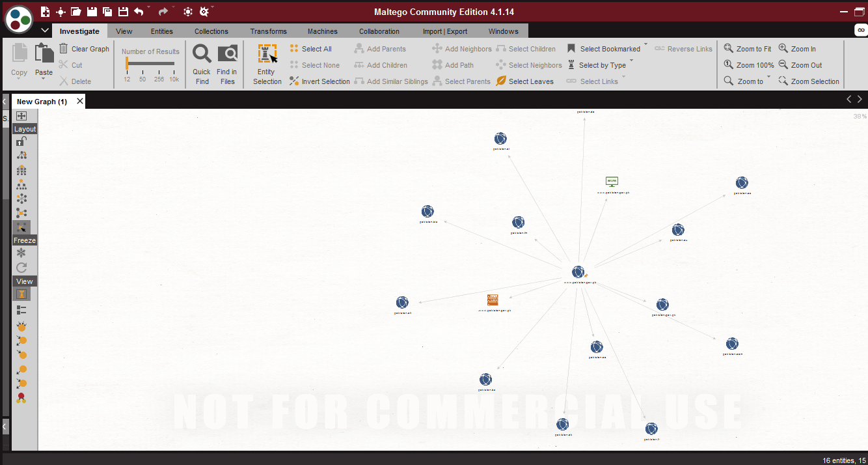This screenshot has width=868, height=465.
Task: Click the refresh layout arrow icon
Action: (x=21, y=268)
